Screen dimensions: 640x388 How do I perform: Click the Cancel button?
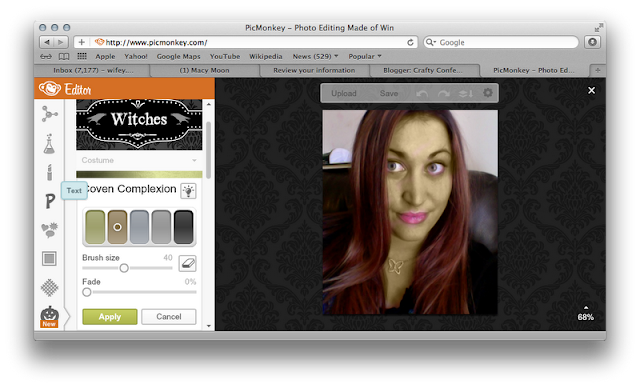(x=169, y=317)
